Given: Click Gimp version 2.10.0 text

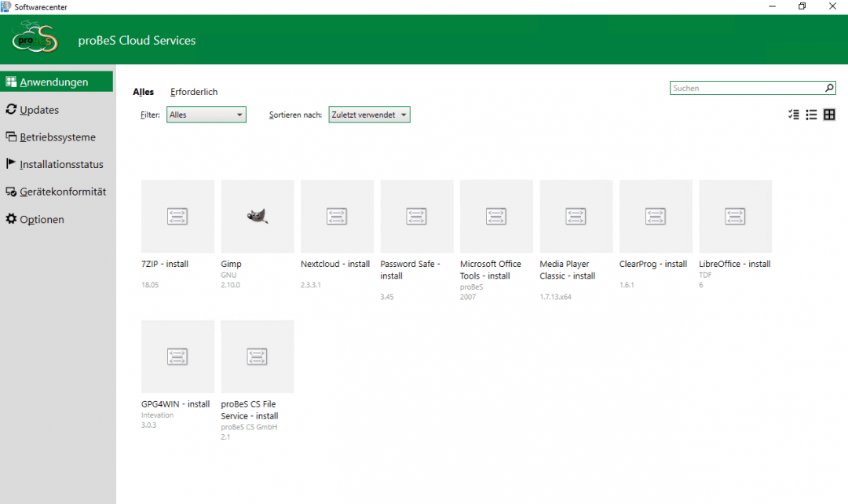Looking at the screenshot, I should [230, 285].
